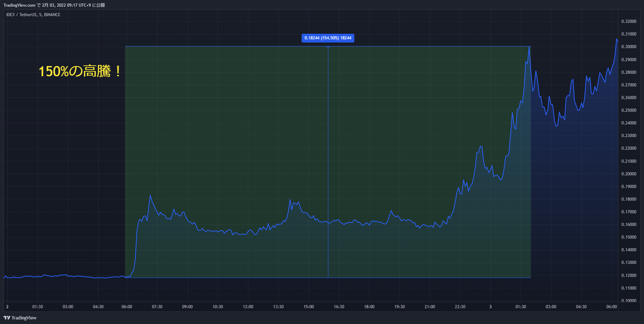Click the 0.13000 price axis label

coord(629,263)
